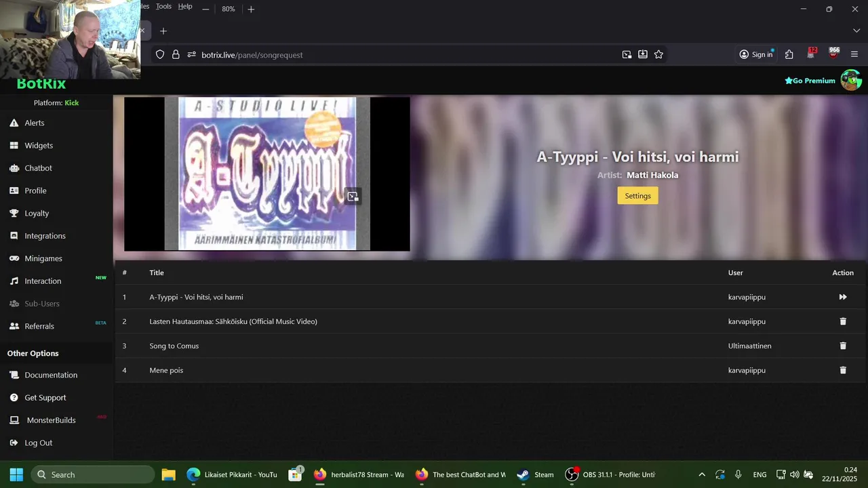868x488 pixels.
Task: Click the zoom out minus button
Action: [x=205, y=9]
